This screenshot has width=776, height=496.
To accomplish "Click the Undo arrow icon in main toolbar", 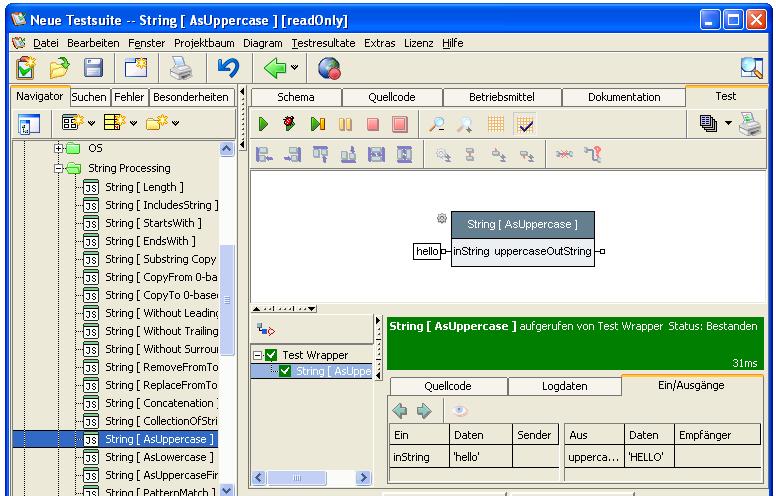I will coord(228,69).
